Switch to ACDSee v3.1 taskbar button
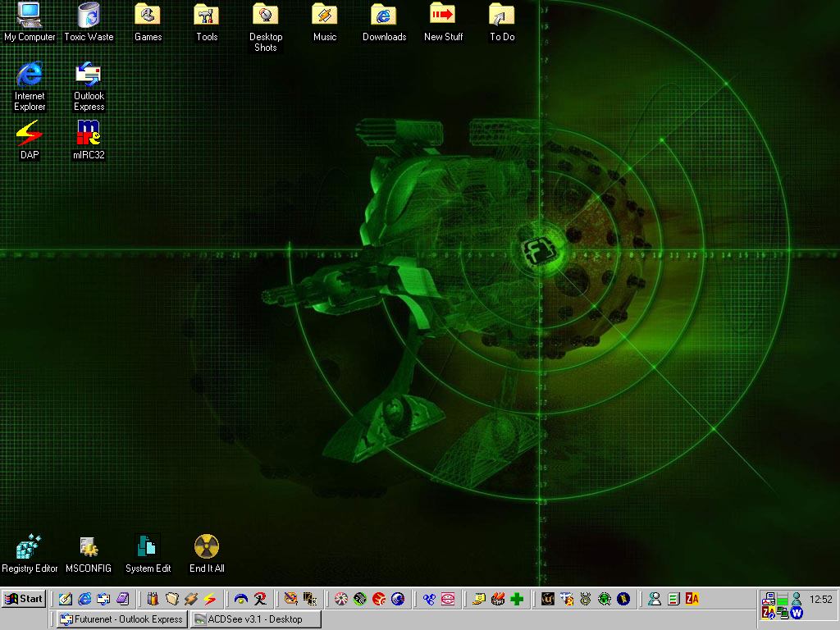840x630 pixels. coord(254,619)
